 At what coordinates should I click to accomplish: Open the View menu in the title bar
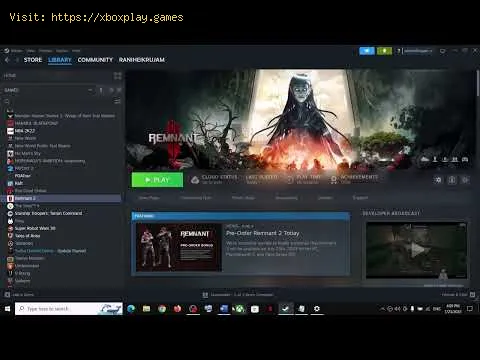pos(31,51)
